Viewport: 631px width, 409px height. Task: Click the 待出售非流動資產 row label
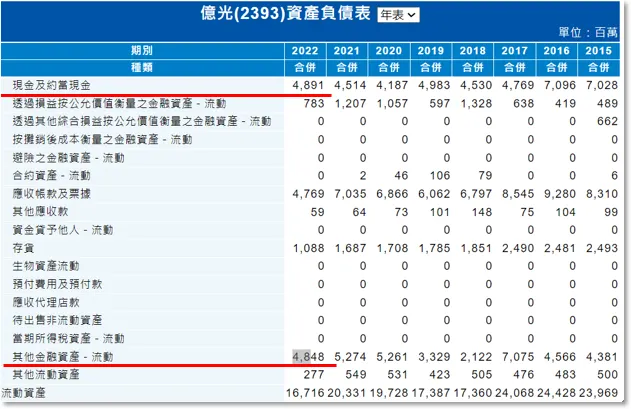pos(57,320)
